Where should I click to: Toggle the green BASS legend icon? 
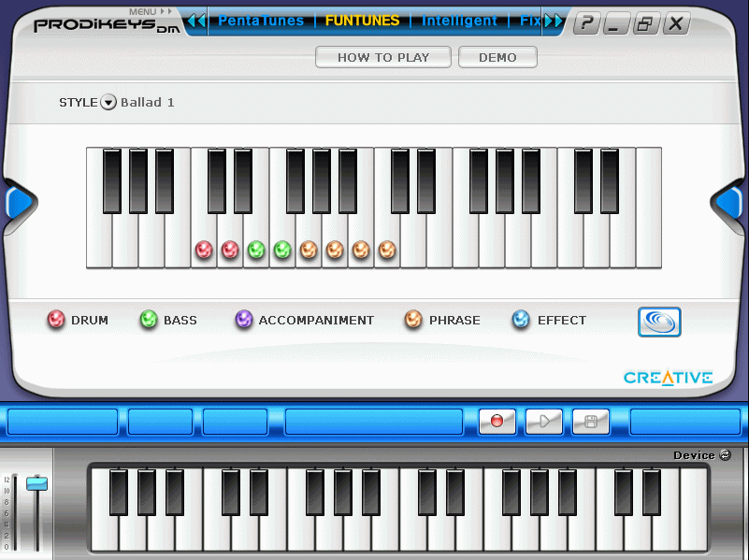click(x=149, y=320)
